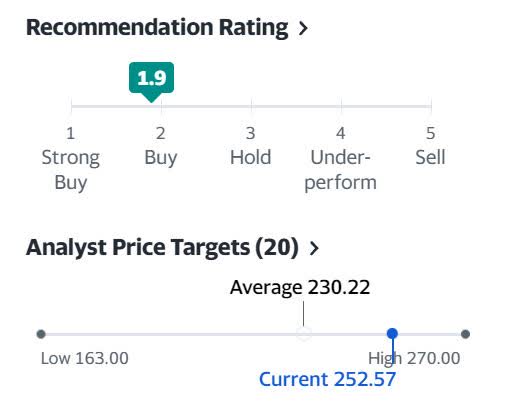The image size is (506, 415).
Task: Select the 3 Hold scale label
Action: (x=251, y=146)
